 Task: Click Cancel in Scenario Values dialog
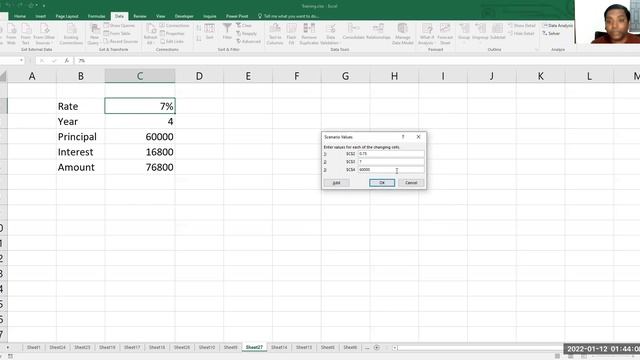tap(411, 182)
